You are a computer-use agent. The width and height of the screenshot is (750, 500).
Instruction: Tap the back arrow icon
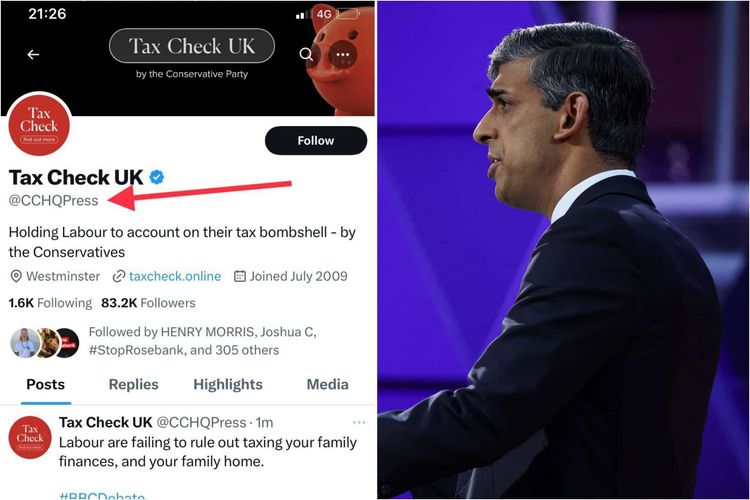(33, 55)
